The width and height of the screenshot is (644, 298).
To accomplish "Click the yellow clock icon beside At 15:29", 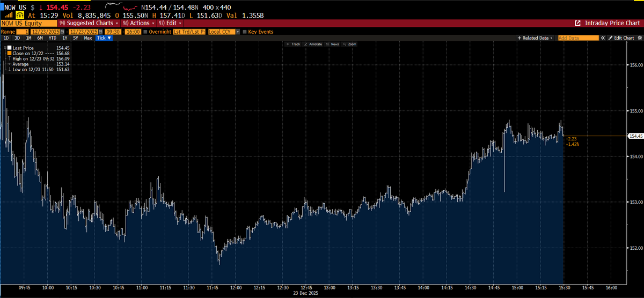I will point(19,15).
